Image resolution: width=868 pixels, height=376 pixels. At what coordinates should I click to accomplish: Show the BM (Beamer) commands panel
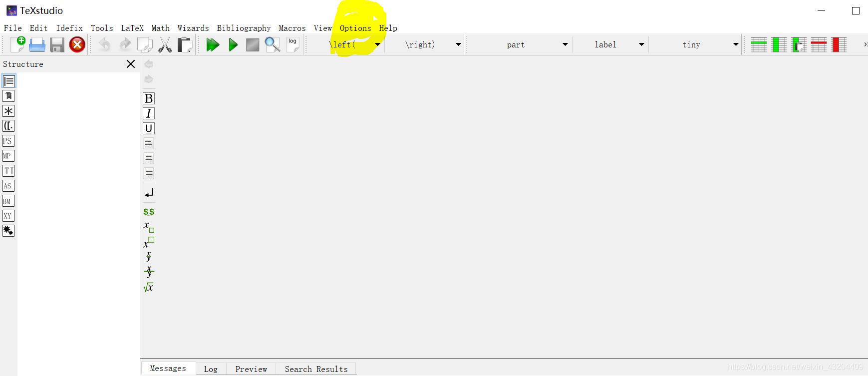click(8, 201)
